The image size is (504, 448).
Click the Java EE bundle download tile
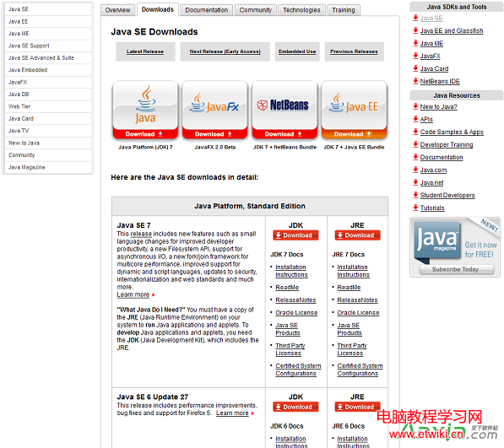pos(355,111)
